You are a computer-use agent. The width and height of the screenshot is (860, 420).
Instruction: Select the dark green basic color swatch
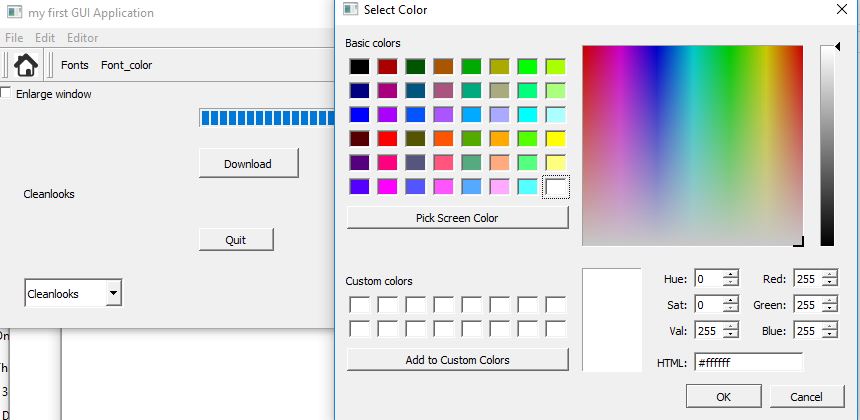click(416, 66)
